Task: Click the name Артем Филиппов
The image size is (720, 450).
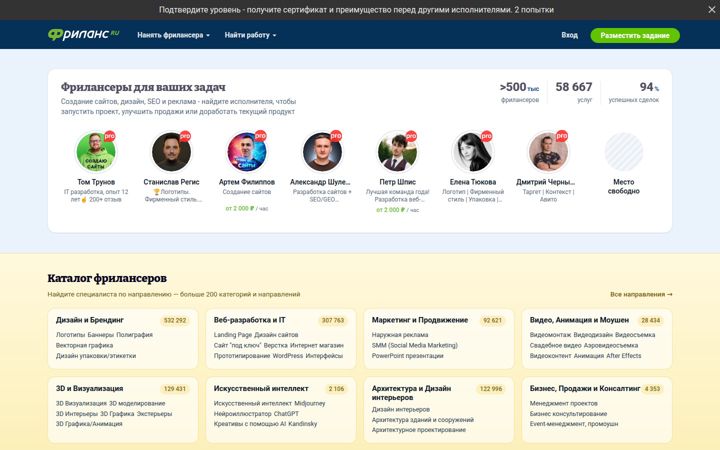Action: pyautogui.click(x=247, y=182)
